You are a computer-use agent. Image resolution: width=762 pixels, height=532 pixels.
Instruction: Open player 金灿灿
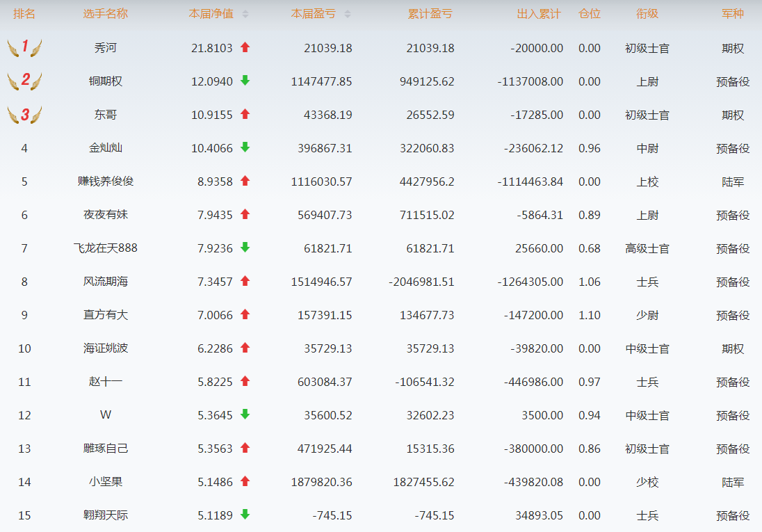pyautogui.click(x=106, y=148)
